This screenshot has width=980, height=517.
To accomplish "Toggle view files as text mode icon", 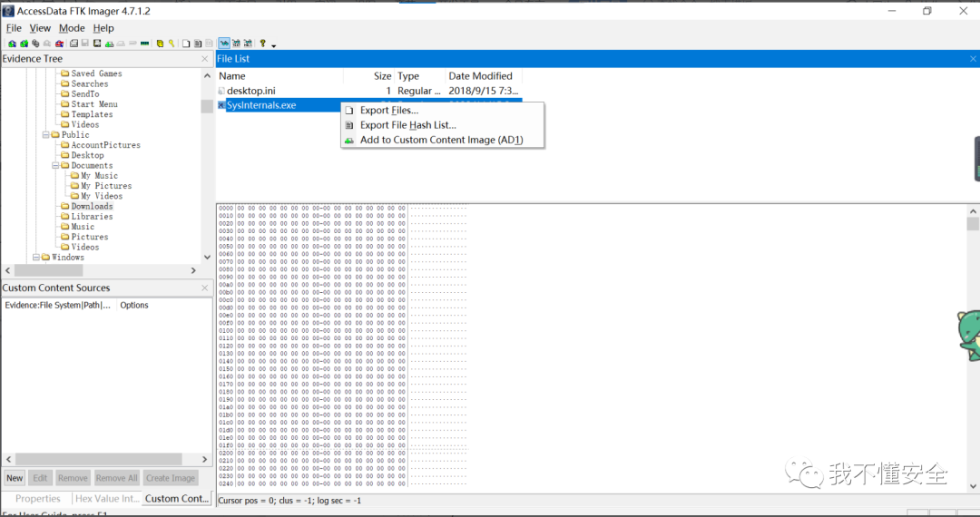I will pos(236,44).
